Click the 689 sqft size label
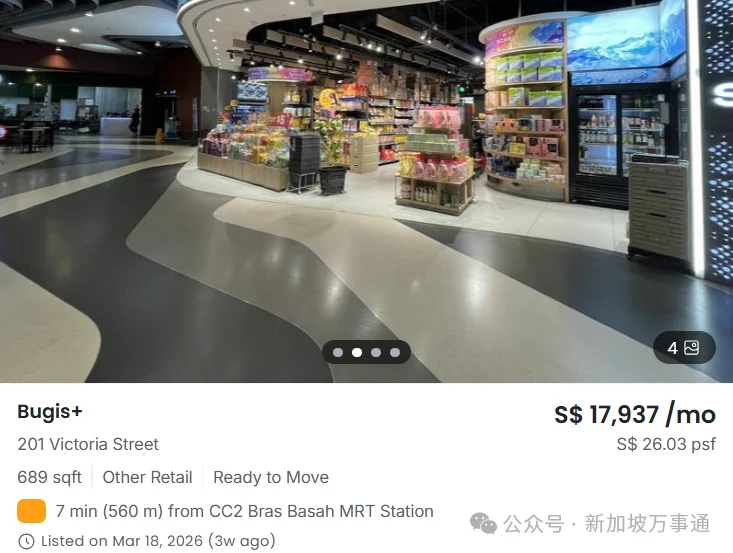Viewport: 733px width, 553px height. (x=50, y=477)
